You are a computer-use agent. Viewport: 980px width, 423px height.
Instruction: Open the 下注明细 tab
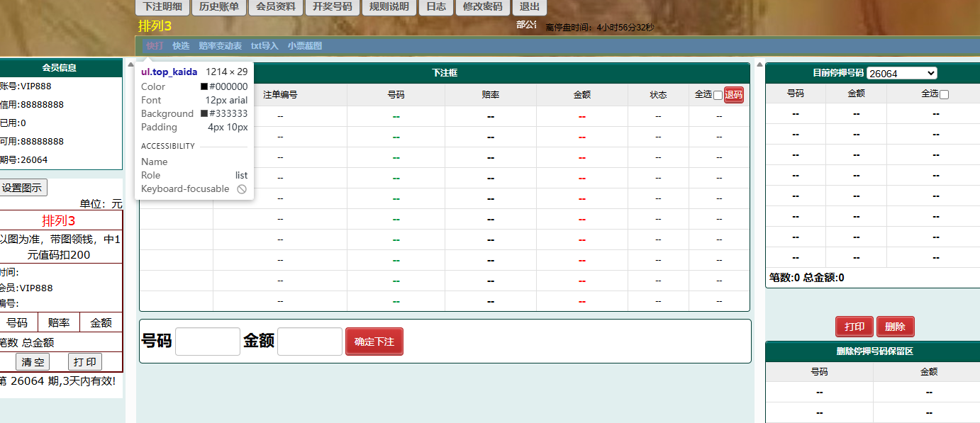click(162, 7)
